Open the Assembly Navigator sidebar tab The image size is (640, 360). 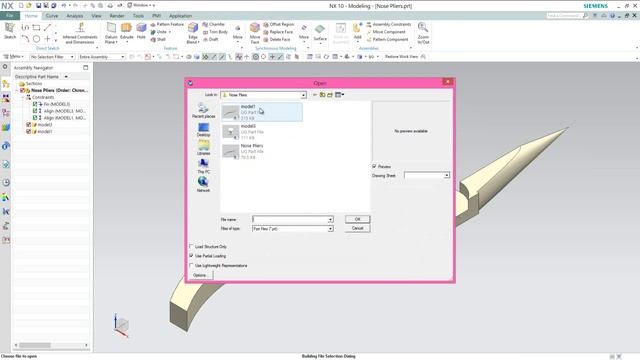pyautogui.click(x=6, y=84)
